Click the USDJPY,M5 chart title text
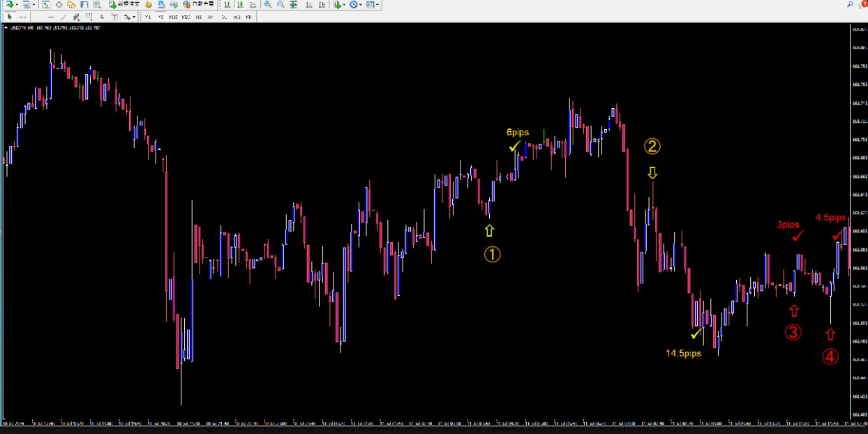Screen dimensions: 868x434 20,28
